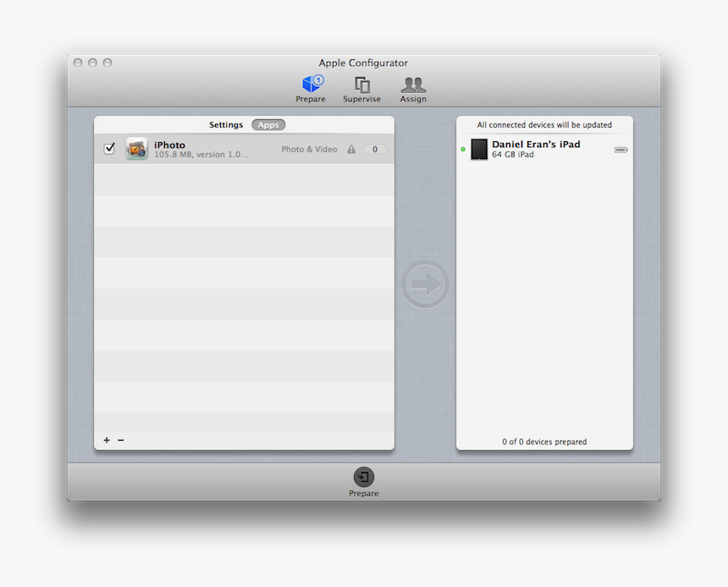Click 'All connected devices will be updated' header
728x587 pixels.
tap(544, 125)
